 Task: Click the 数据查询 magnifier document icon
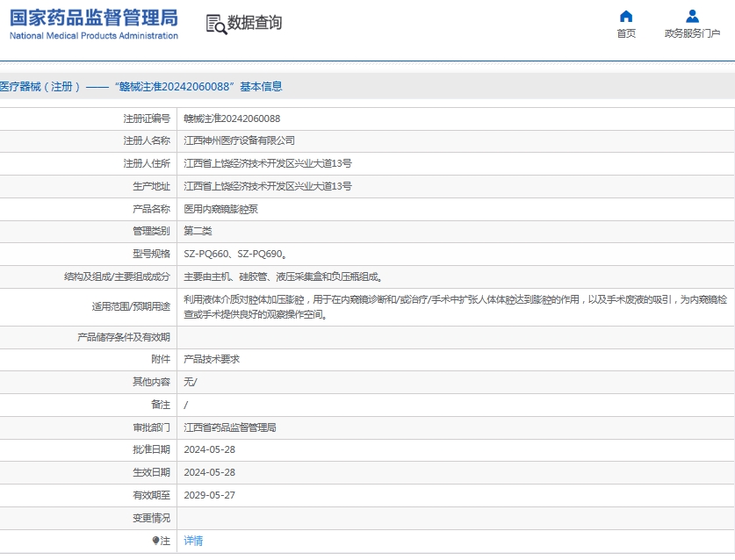[x=217, y=24]
